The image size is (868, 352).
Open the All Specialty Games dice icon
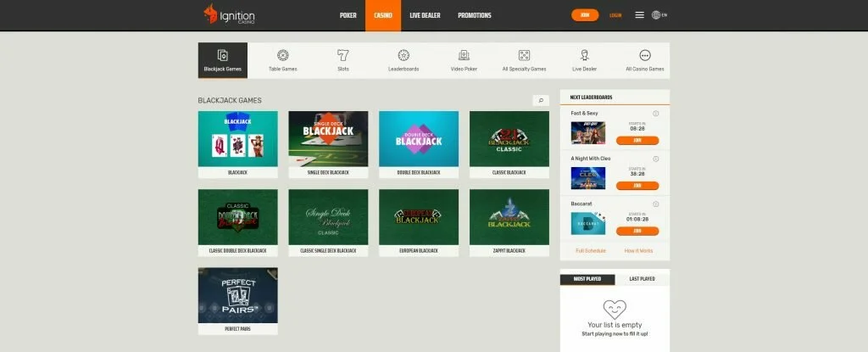(x=524, y=55)
